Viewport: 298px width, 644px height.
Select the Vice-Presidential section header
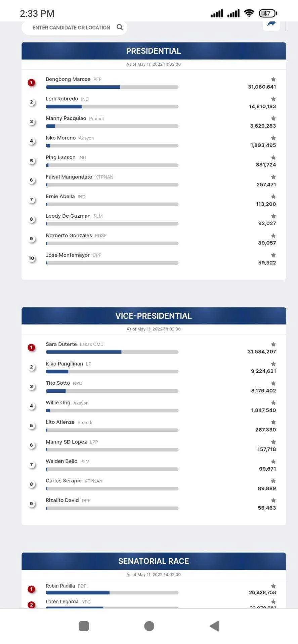pos(154,316)
